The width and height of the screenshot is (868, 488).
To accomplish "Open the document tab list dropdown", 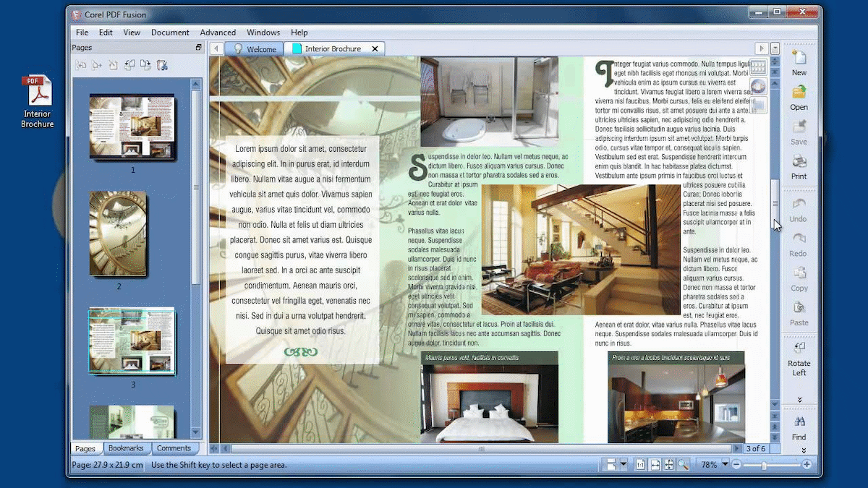I will tap(775, 48).
